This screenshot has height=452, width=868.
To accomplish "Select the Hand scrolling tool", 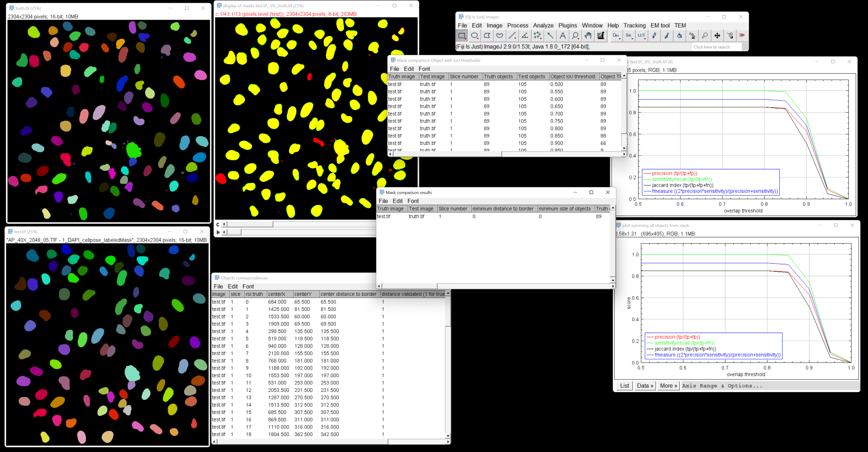I will pos(588,35).
